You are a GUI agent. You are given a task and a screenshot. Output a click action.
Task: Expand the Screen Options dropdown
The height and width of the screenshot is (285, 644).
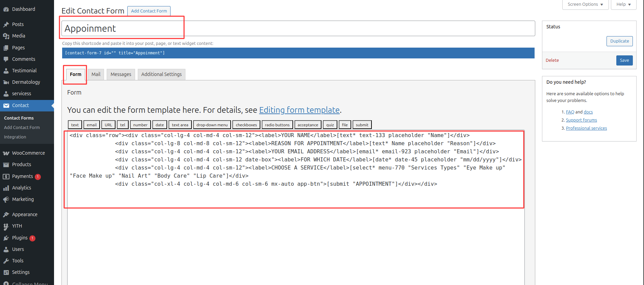coord(585,4)
